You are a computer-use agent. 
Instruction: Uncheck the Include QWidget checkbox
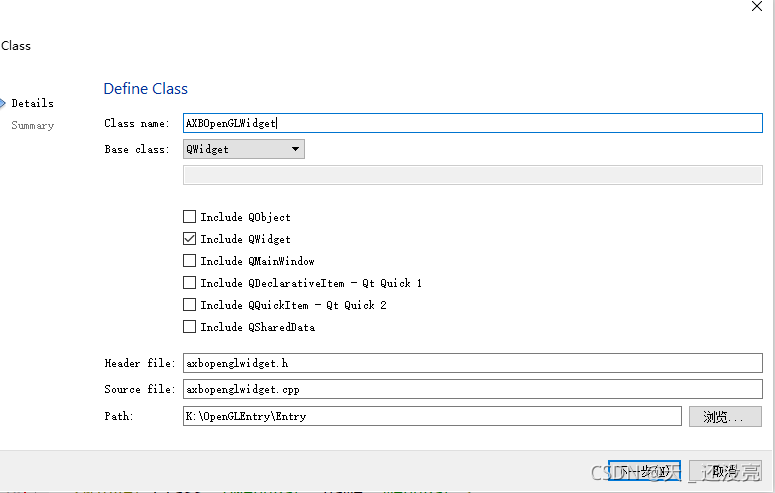point(190,239)
